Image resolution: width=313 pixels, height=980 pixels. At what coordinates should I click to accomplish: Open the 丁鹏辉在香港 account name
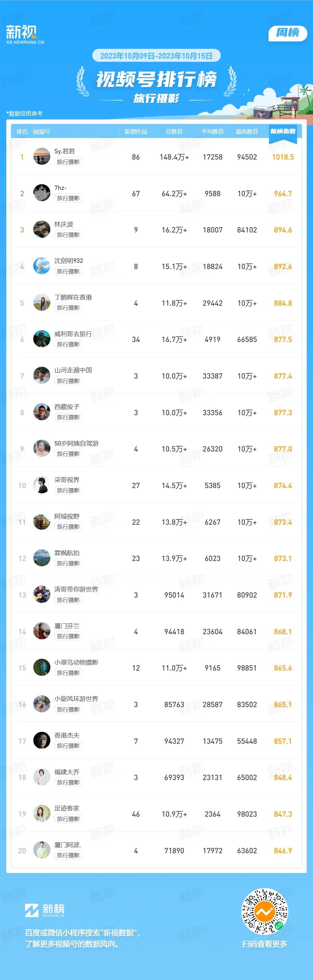tap(73, 297)
